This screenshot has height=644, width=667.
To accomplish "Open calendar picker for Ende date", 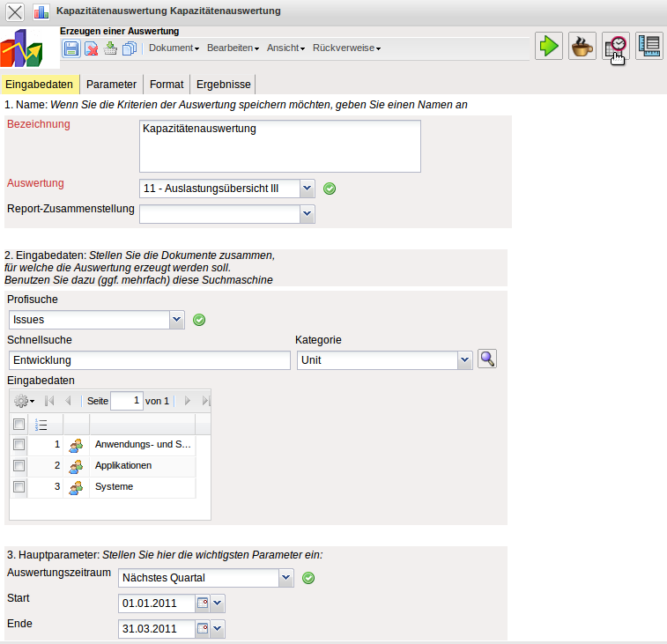I will [x=203, y=629].
